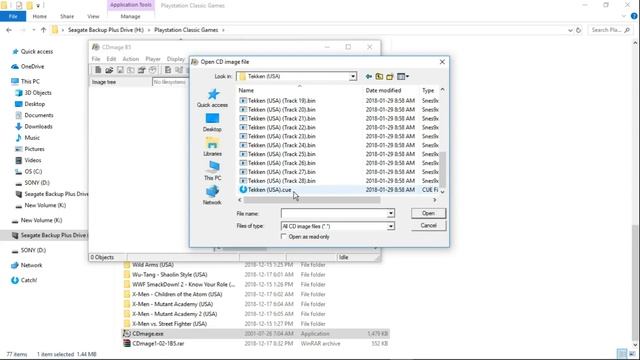Open the blue File tab in Explorer

click(13, 17)
